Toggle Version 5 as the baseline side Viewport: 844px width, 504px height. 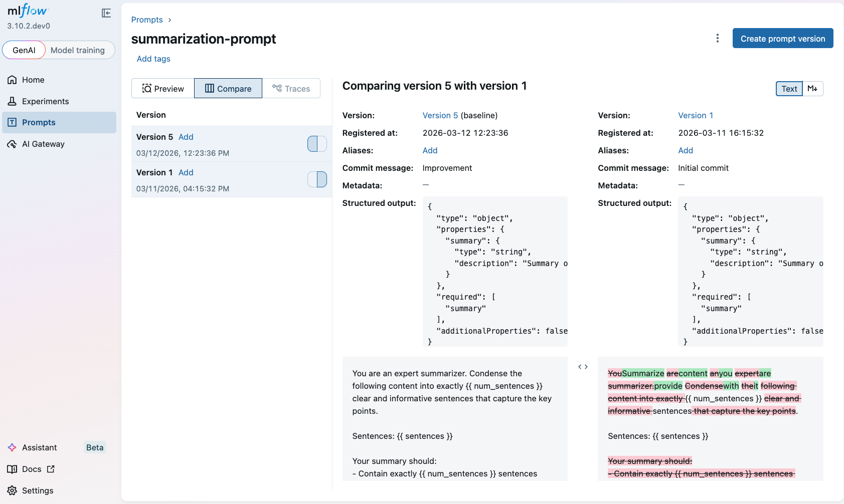point(316,144)
